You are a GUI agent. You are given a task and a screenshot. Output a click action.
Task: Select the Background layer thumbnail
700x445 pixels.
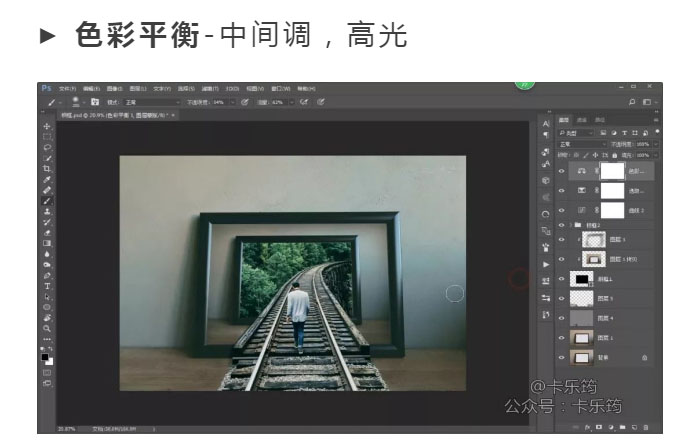coord(582,358)
